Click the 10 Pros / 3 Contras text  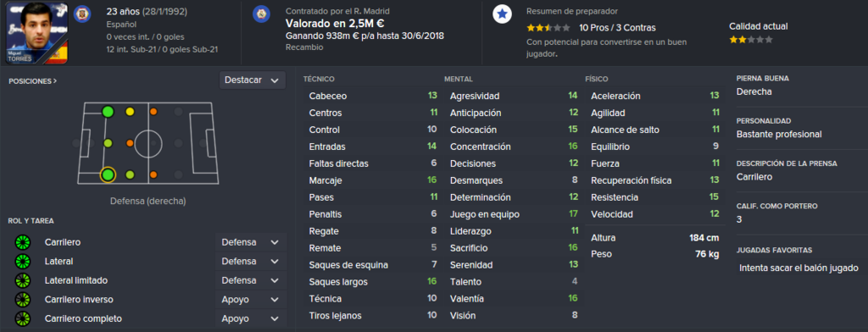617,28
